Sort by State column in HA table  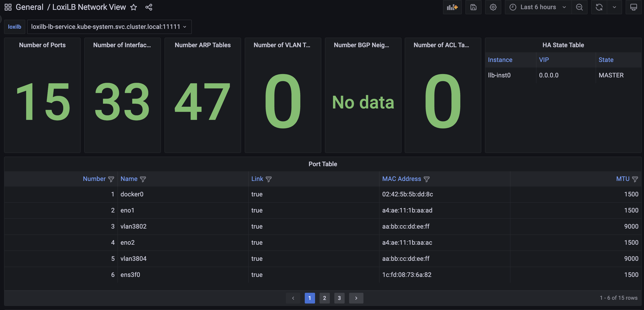tap(606, 60)
